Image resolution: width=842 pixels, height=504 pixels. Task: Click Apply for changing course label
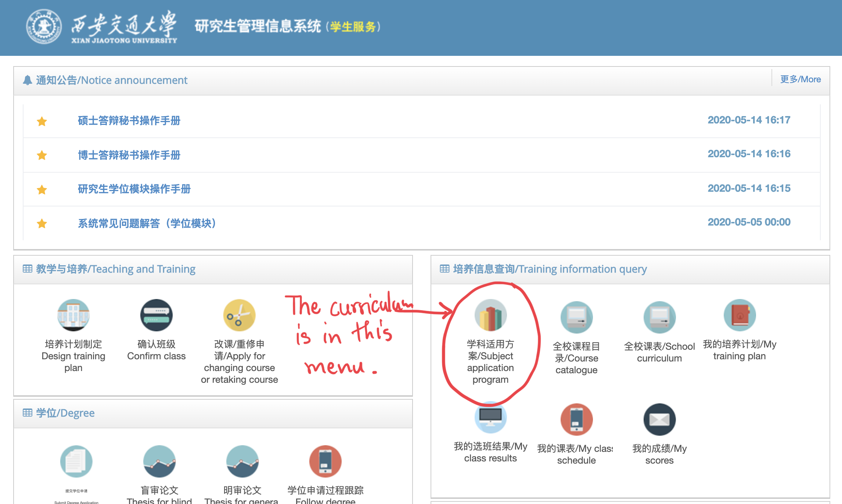pyautogui.click(x=240, y=361)
